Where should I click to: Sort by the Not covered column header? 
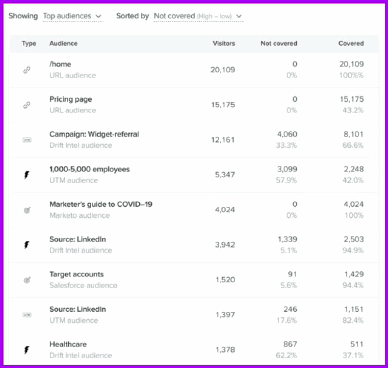tap(279, 43)
